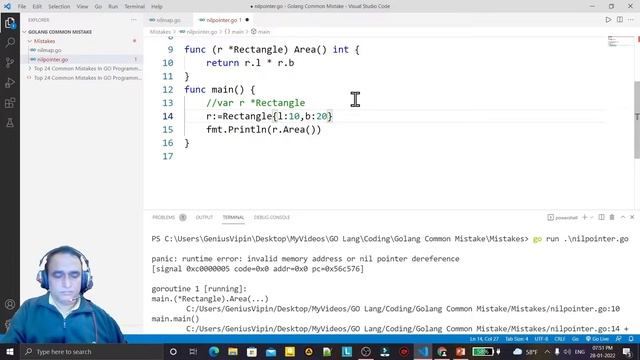Select nilpointer.go in the explorer tree
The width and height of the screenshot is (640, 360).
[52, 59]
